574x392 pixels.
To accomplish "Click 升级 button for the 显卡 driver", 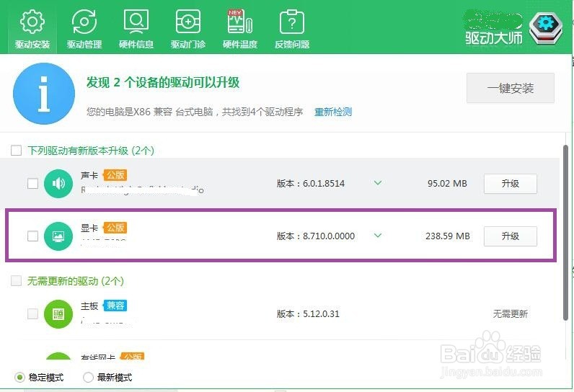I will point(511,236).
